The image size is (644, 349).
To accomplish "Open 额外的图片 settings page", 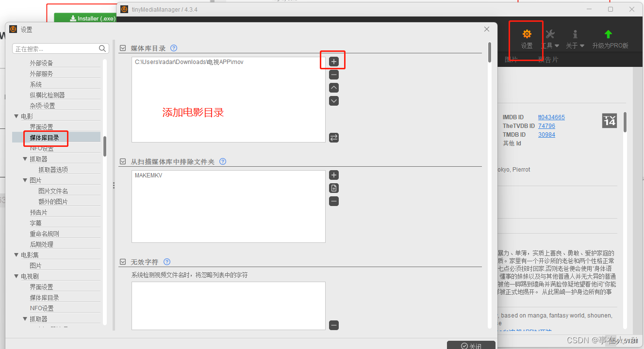I will [x=53, y=202].
